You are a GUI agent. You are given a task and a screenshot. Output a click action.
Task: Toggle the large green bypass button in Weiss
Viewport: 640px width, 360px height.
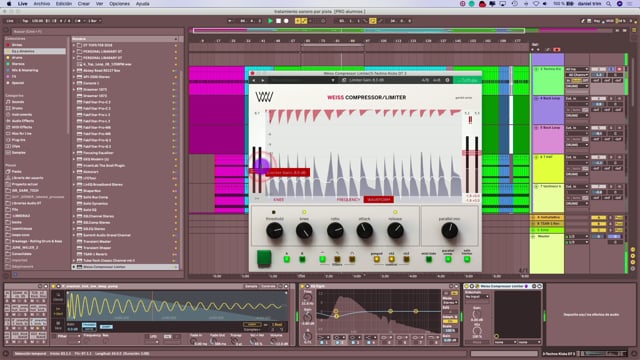tap(264, 258)
